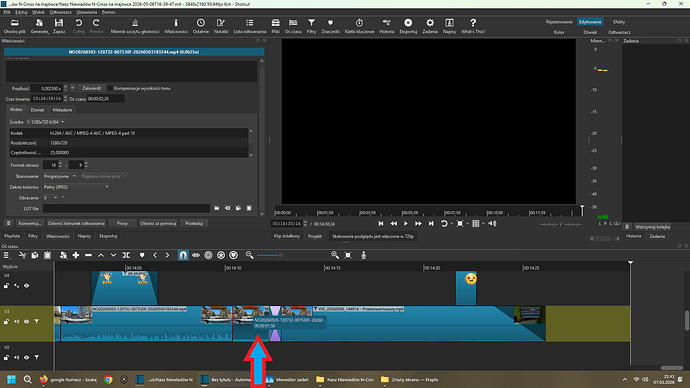Click the player volume speaker icon

click(x=492, y=223)
